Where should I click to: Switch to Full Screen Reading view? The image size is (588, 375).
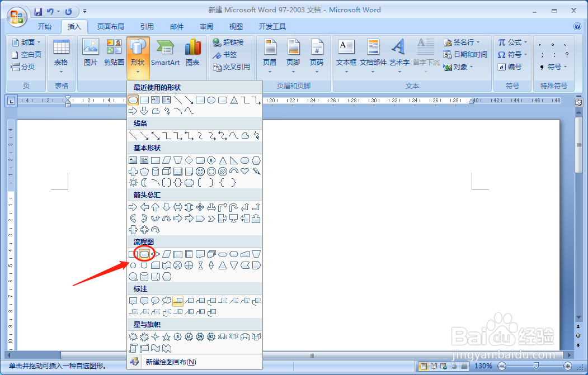tap(434, 366)
